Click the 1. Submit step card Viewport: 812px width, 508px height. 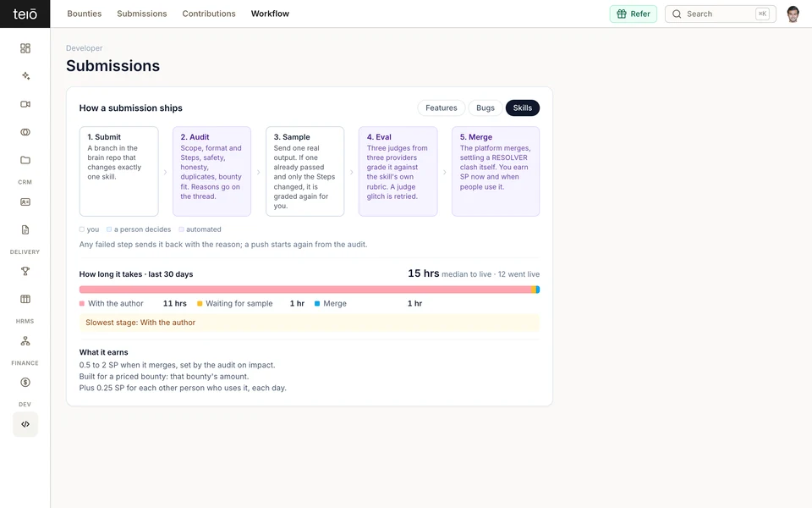tap(118, 172)
